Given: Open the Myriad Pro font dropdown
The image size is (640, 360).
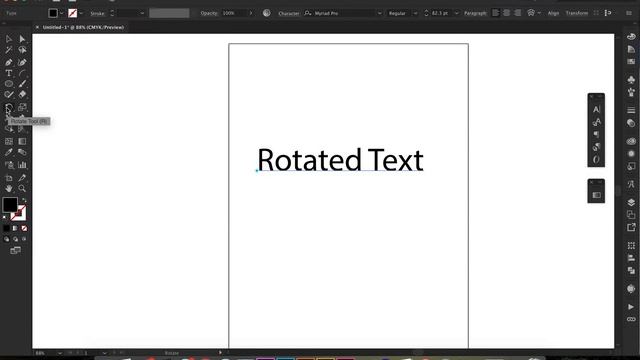Looking at the screenshot, I should tap(380, 13).
